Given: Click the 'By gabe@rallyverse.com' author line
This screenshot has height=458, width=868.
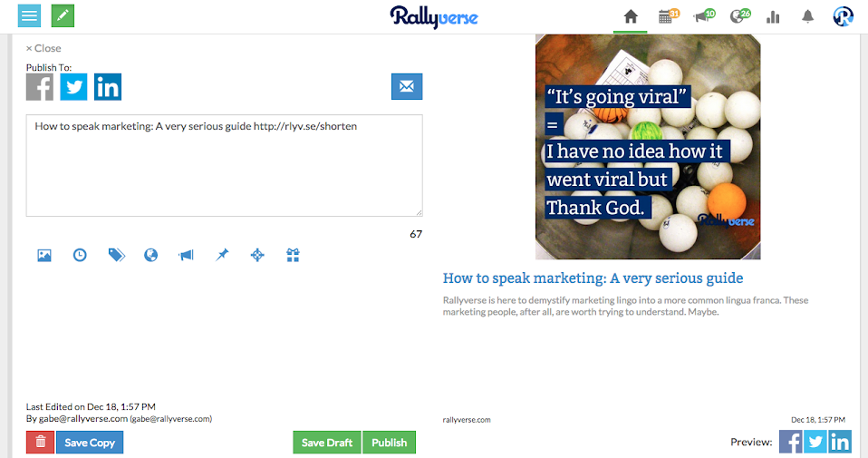Looking at the screenshot, I should tap(119, 419).
